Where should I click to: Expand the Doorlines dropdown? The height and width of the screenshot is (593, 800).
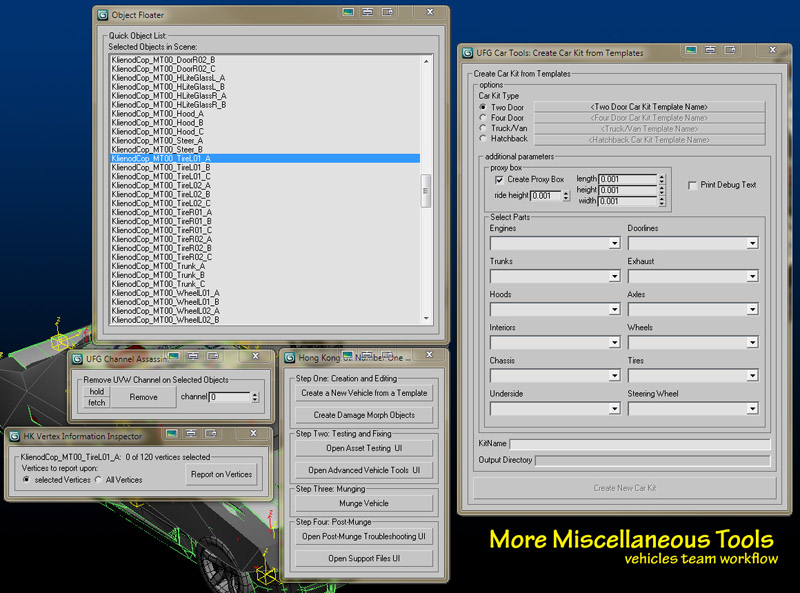click(x=753, y=243)
